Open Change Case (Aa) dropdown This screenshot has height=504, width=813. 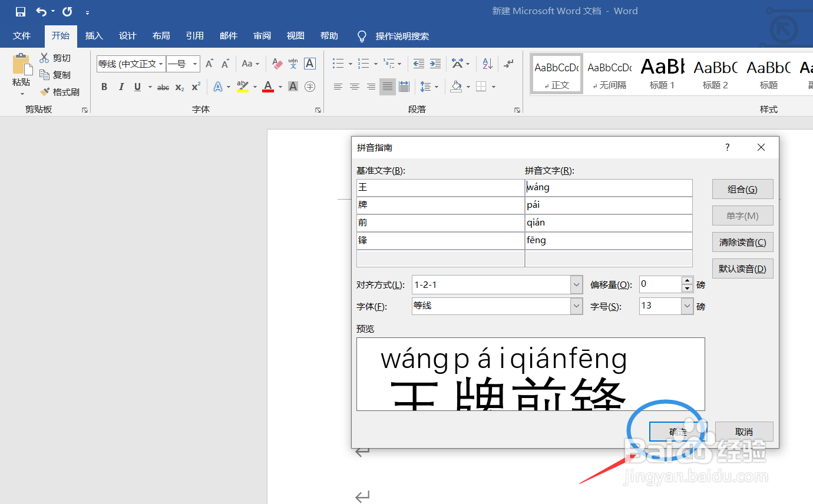click(x=250, y=64)
